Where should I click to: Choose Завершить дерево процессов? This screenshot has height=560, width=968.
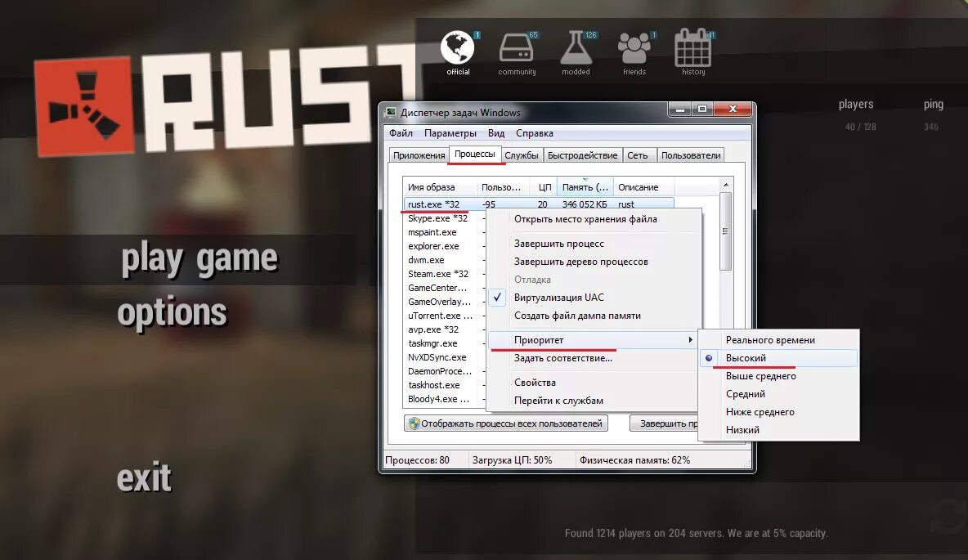[581, 262]
